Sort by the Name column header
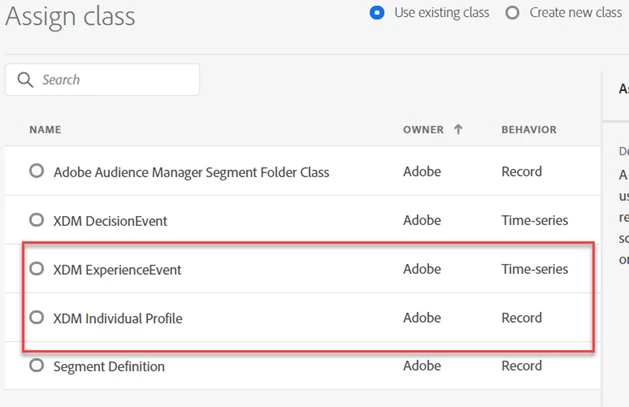This screenshot has width=629, height=407. 45,130
